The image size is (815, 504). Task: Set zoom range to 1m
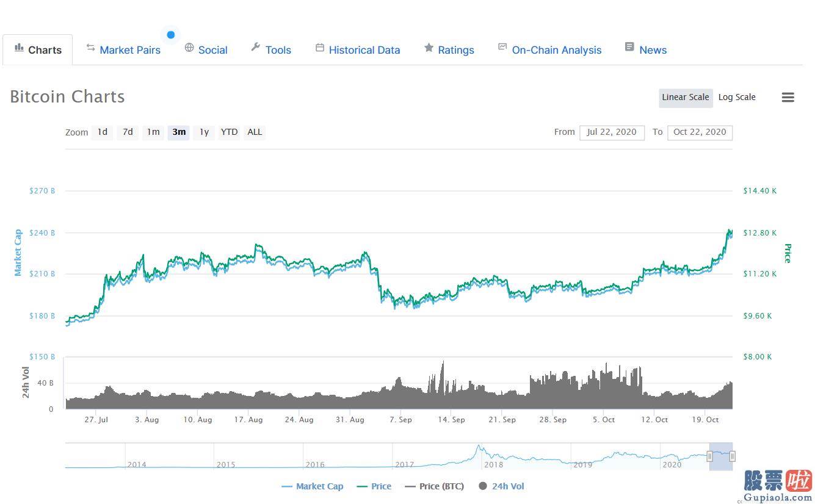(x=153, y=132)
